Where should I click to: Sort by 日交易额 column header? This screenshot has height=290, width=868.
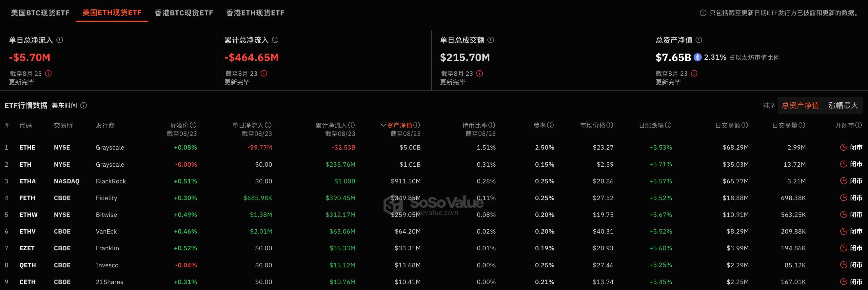[728, 125]
